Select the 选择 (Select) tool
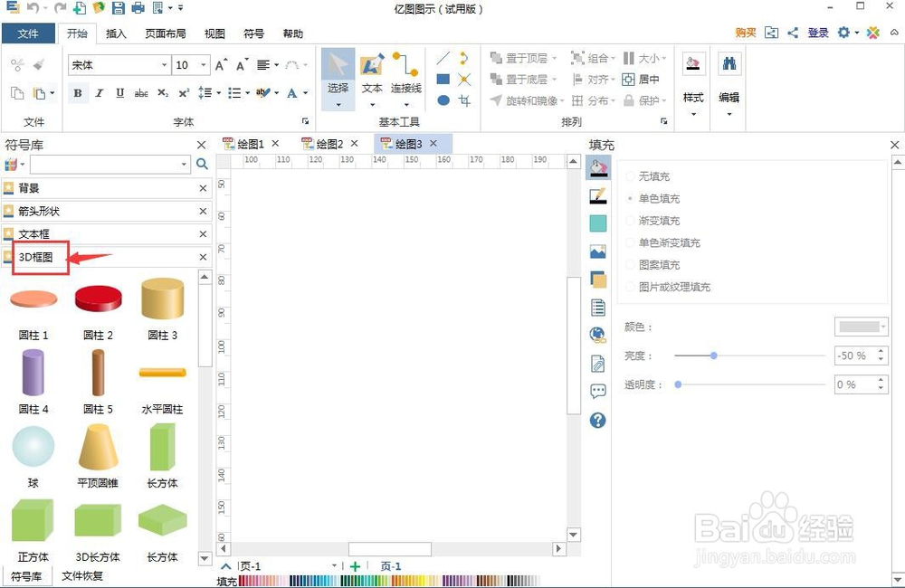The width and height of the screenshot is (905, 588). click(337, 72)
